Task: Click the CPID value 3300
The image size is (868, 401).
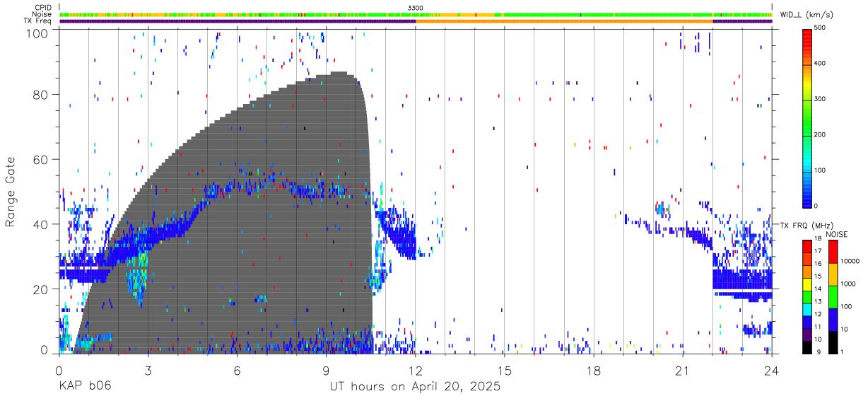Action: [x=416, y=7]
